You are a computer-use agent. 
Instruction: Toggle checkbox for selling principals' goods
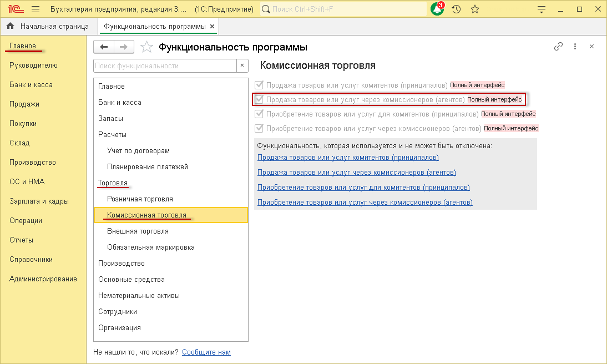point(259,85)
